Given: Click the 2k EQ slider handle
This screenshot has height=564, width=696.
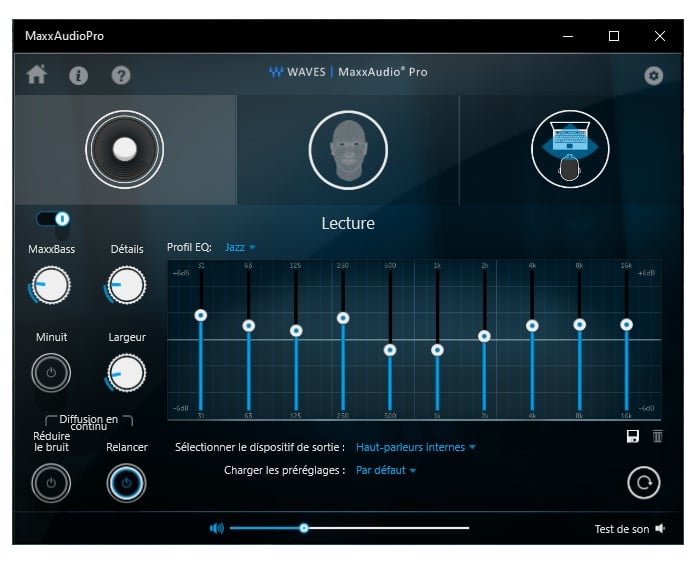Looking at the screenshot, I should (484, 336).
